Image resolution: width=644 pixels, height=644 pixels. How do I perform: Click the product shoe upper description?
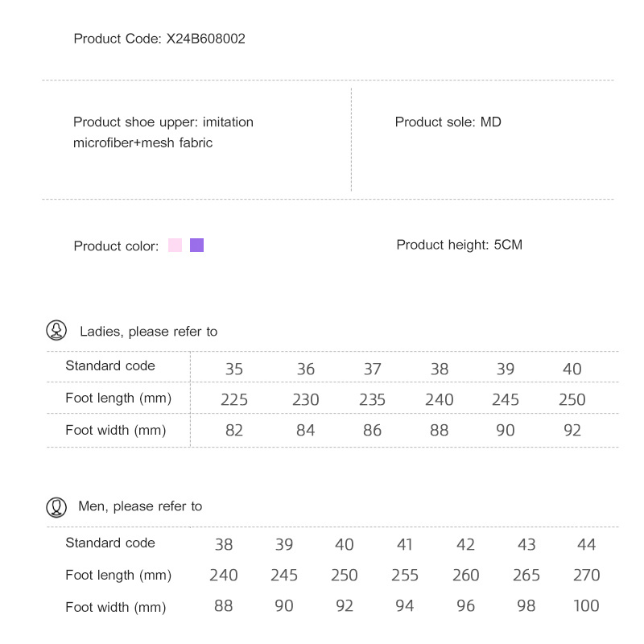[x=163, y=133]
